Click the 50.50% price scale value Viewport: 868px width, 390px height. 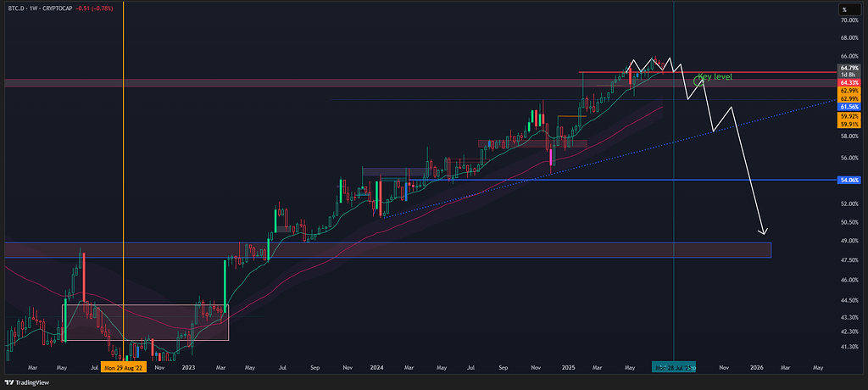tap(849, 222)
